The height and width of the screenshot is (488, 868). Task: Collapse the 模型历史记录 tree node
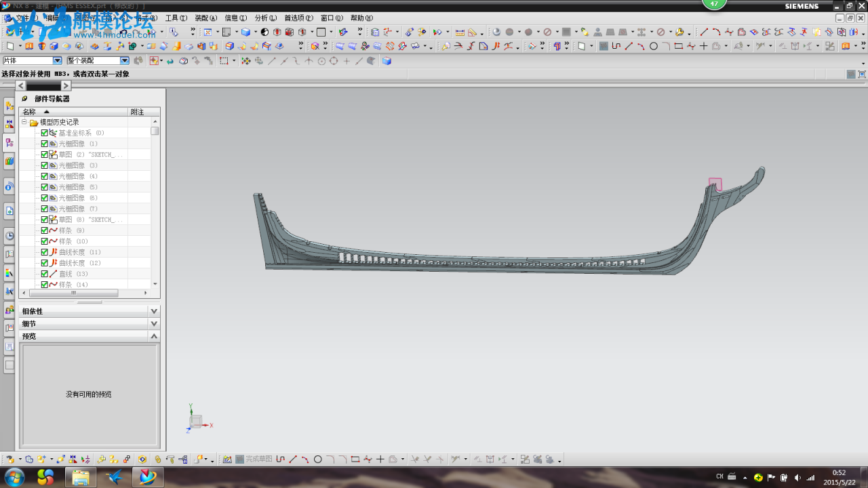(24, 122)
